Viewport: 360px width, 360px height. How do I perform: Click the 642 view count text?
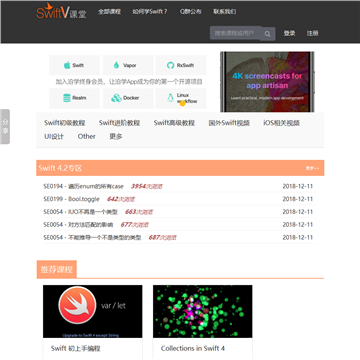[121, 199]
